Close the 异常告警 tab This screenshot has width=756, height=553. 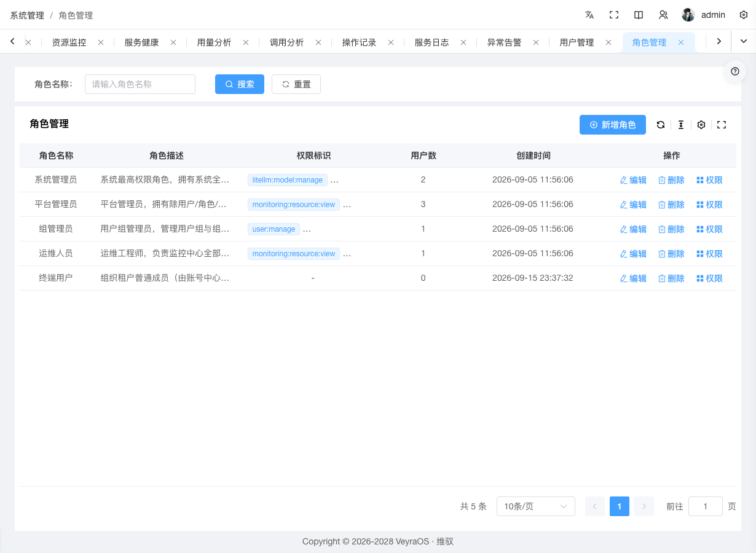[536, 42]
